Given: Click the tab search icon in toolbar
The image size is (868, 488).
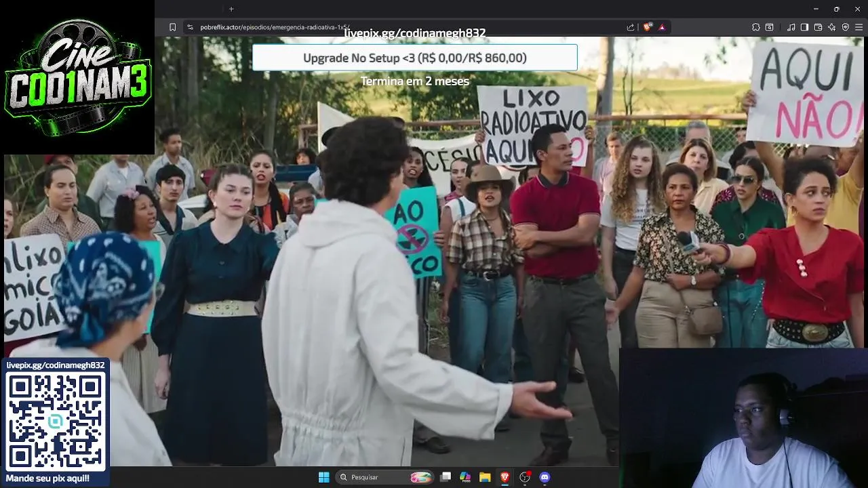Looking at the screenshot, I should (x=770, y=27).
